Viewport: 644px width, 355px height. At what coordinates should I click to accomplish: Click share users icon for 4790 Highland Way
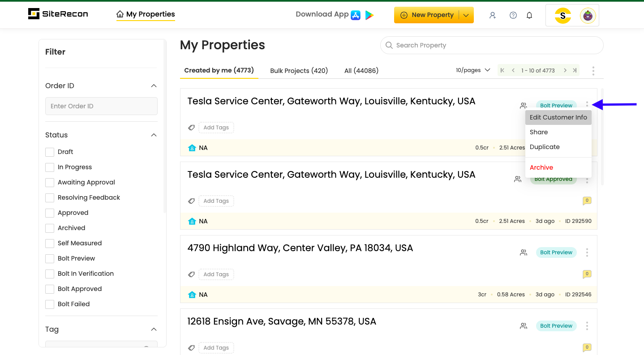(523, 252)
